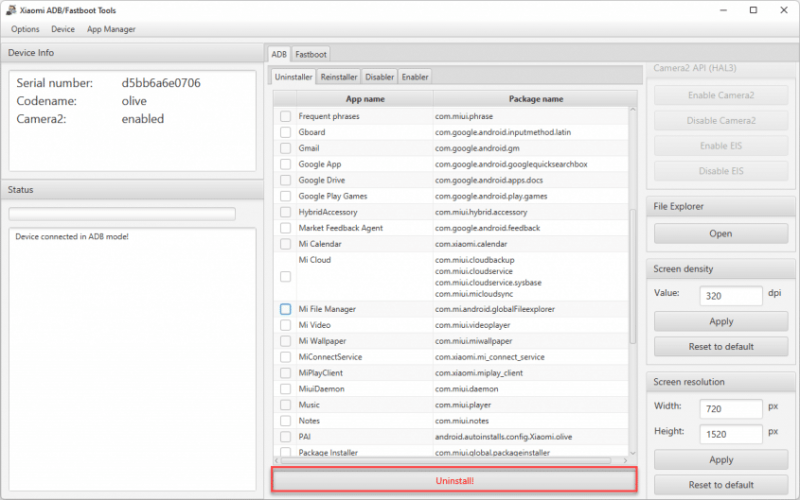800x500 pixels.
Task: Check the HybridAccessory checkbox
Action: 285,212
